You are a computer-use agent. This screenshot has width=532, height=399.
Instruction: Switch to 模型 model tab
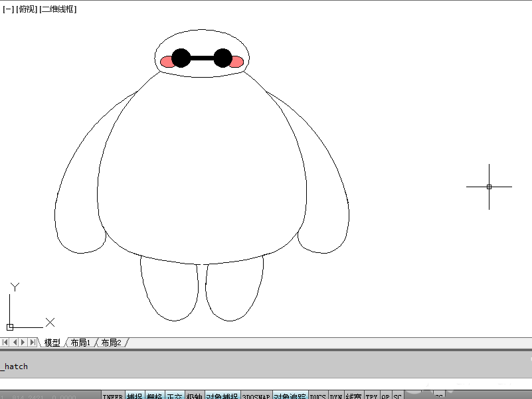52,343
